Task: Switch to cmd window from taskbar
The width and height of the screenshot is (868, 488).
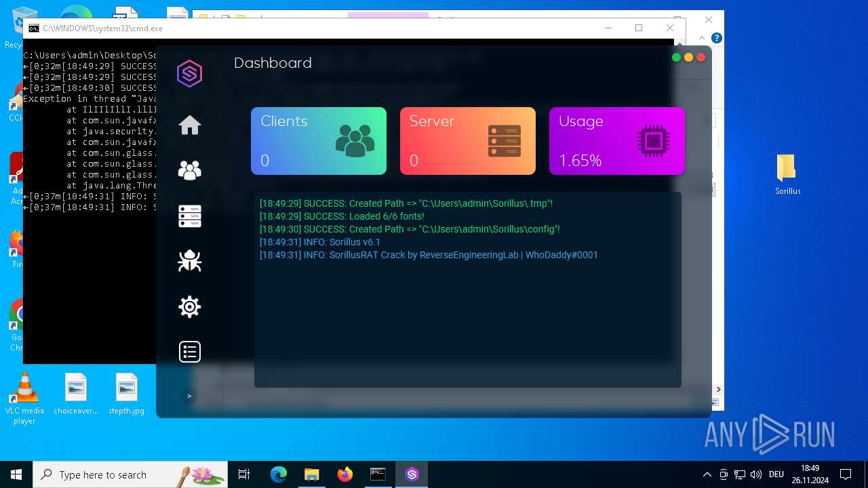Action: [378, 474]
